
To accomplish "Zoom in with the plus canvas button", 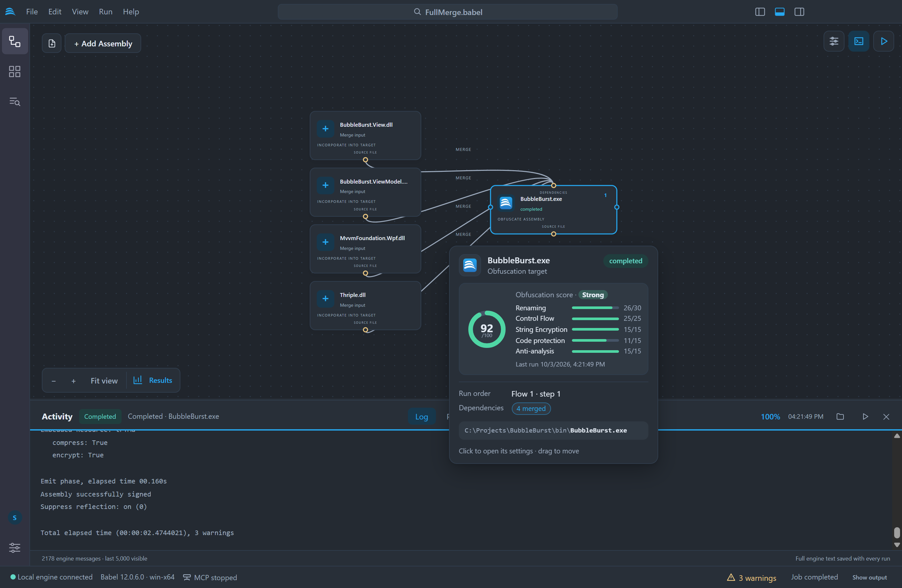I will (x=74, y=381).
